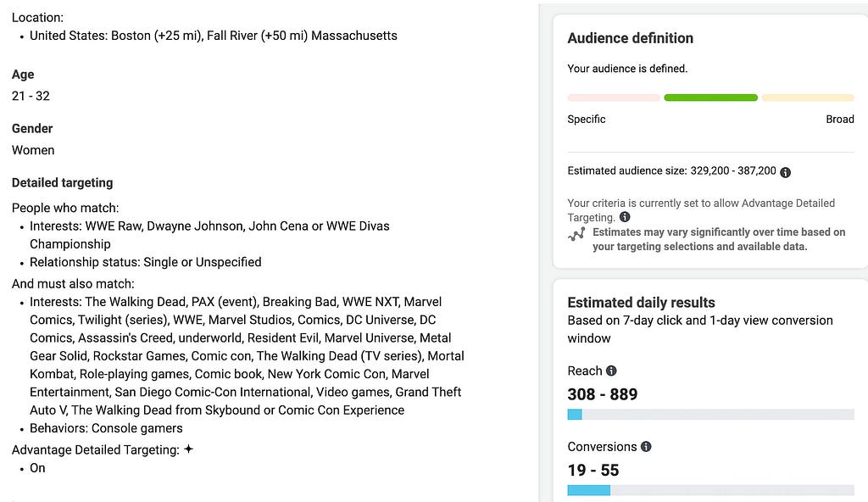
Task: Select the Detailed targeting section heading
Action: coord(62,183)
